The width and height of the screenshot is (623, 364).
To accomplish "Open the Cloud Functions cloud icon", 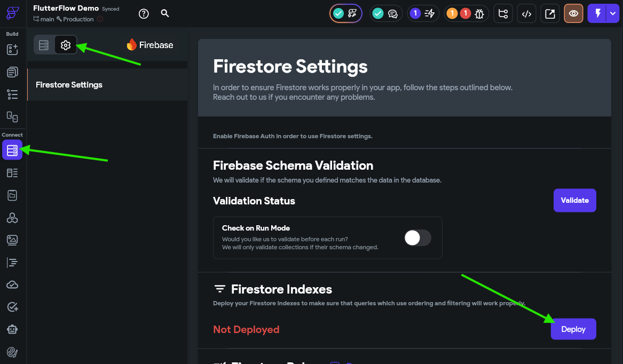I will [x=12, y=284].
